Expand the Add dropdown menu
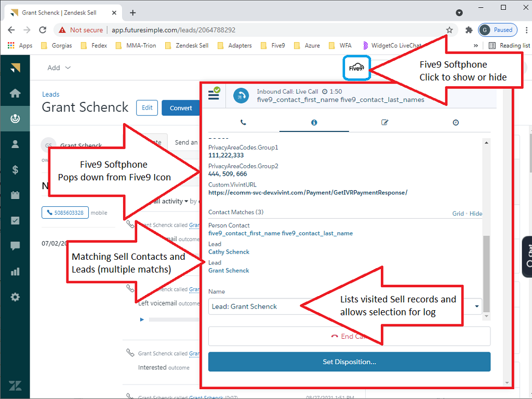The width and height of the screenshot is (532, 399). point(59,68)
